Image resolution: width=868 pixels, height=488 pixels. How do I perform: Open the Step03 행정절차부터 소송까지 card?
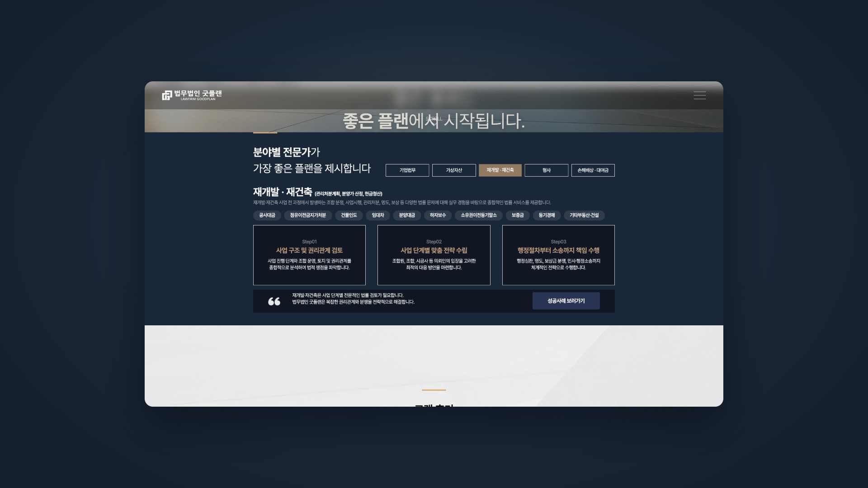tap(558, 255)
